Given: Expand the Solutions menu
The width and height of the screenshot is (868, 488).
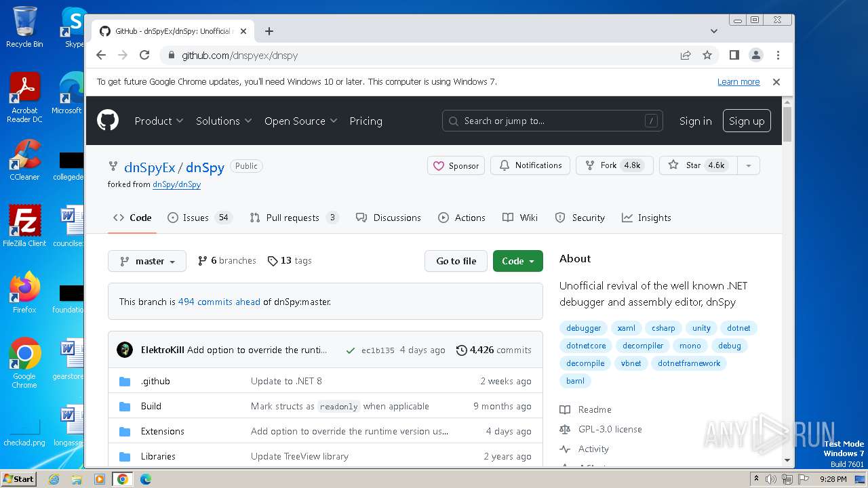Looking at the screenshot, I should [224, 121].
